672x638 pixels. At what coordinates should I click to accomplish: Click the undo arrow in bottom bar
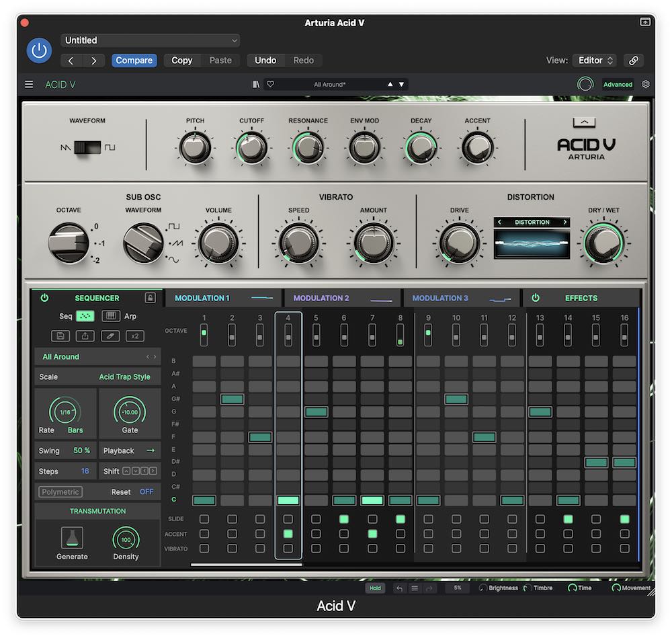(x=399, y=588)
